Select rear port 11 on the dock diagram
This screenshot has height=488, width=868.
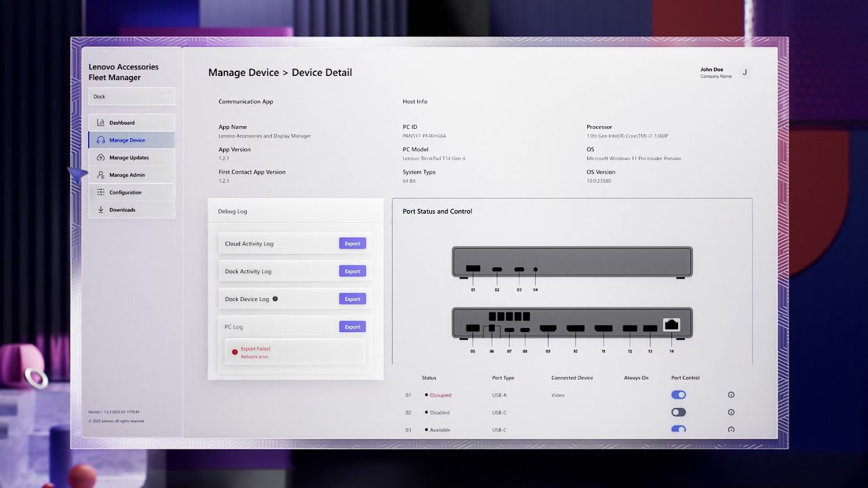pos(604,328)
